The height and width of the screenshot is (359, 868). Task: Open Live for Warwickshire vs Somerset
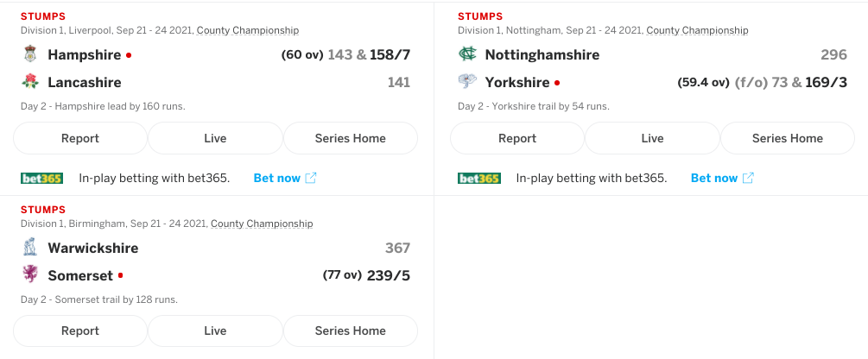click(x=215, y=331)
